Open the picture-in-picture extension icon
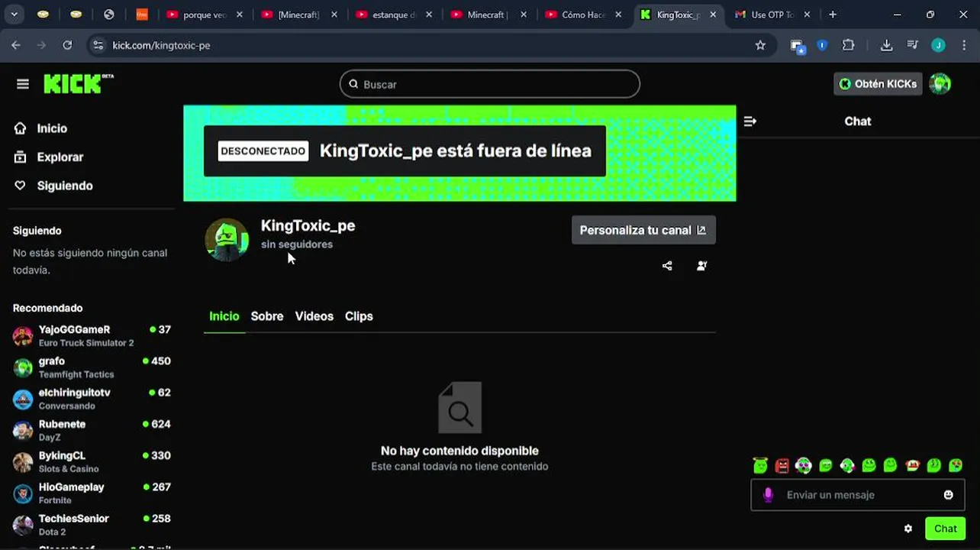The width and height of the screenshot is (980, 550). (797, 46)
